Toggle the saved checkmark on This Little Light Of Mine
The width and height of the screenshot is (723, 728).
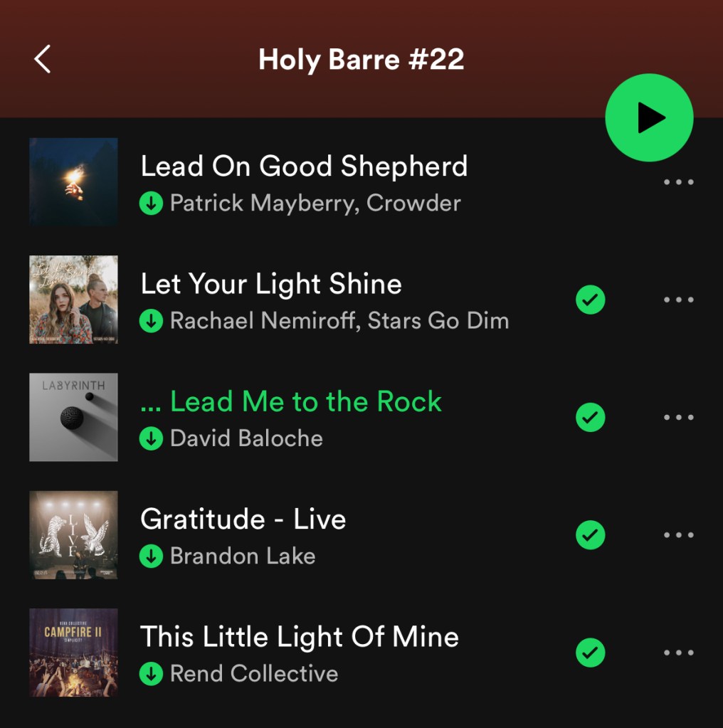click(x=590, y=653)
